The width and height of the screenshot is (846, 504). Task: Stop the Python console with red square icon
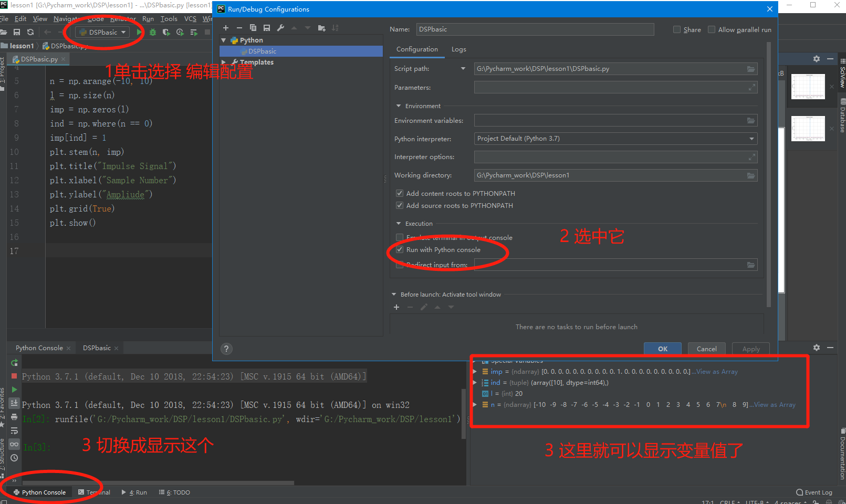14,376
